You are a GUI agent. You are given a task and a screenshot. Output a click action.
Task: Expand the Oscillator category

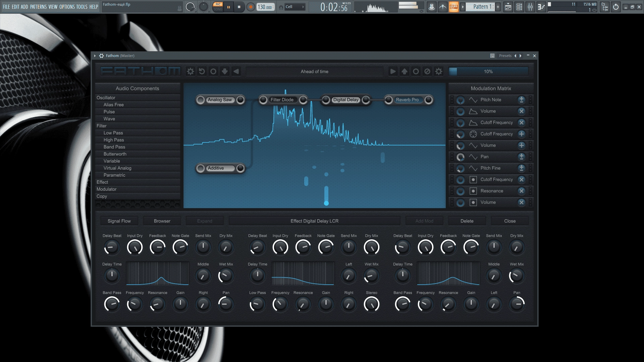coord(138,98)
